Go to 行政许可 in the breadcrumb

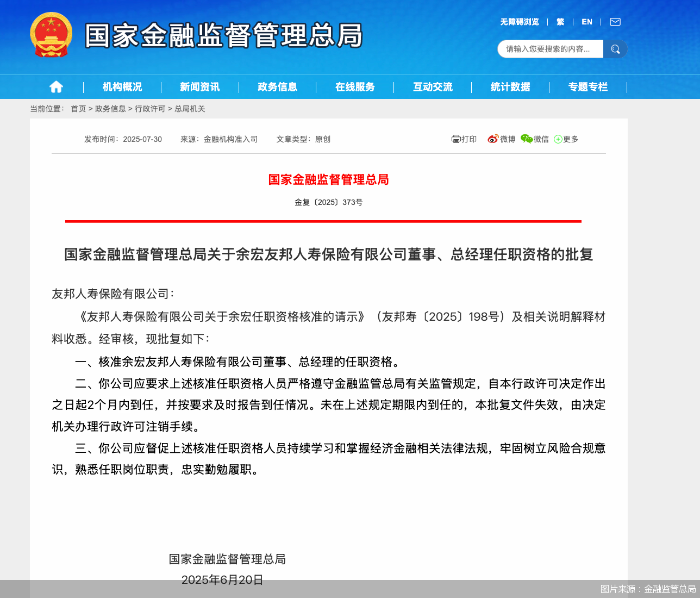(x=150, y=109)
